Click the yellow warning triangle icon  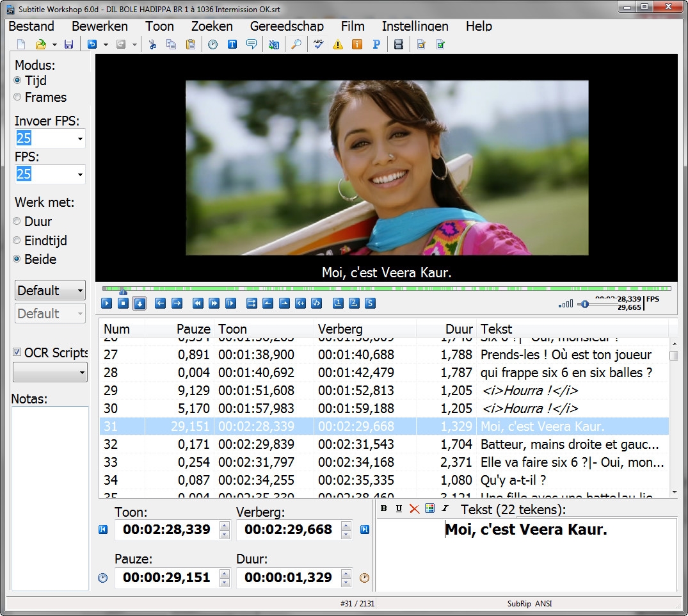[338, 44]
